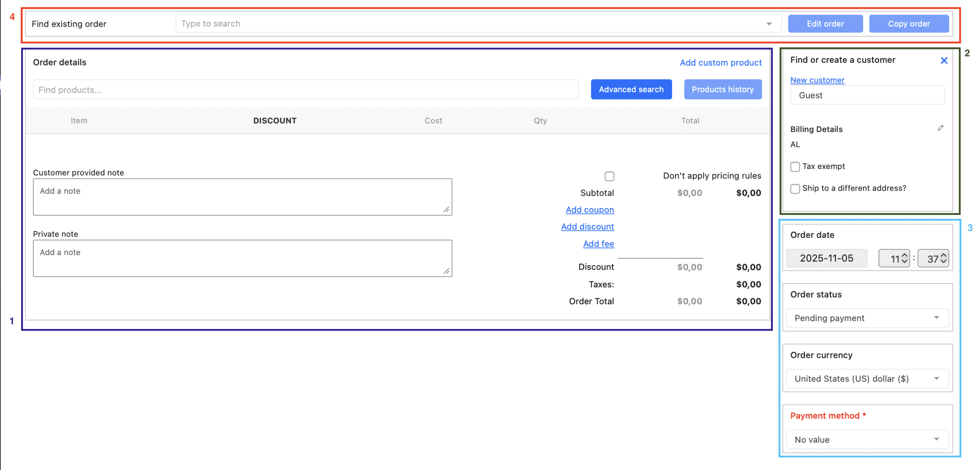Click the Advanced search button
Viewport: 980px width, 470px height.
coord(631,89)
